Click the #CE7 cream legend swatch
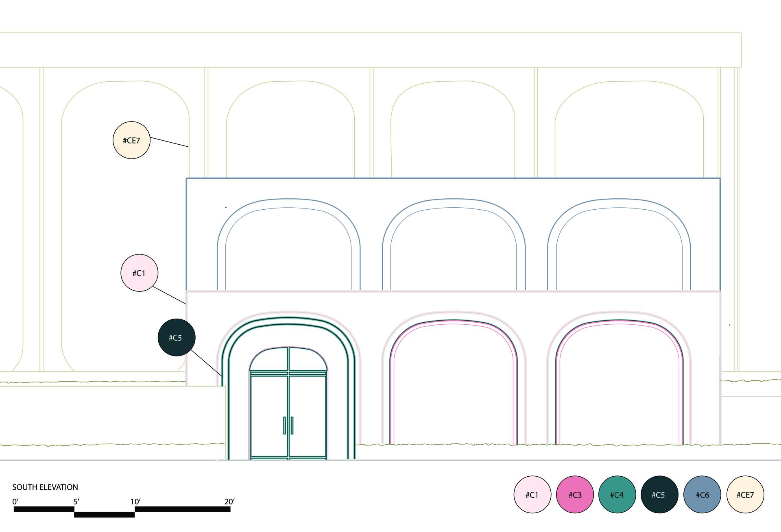The width and height of the screenshot is (781, 532). (745, 495)
